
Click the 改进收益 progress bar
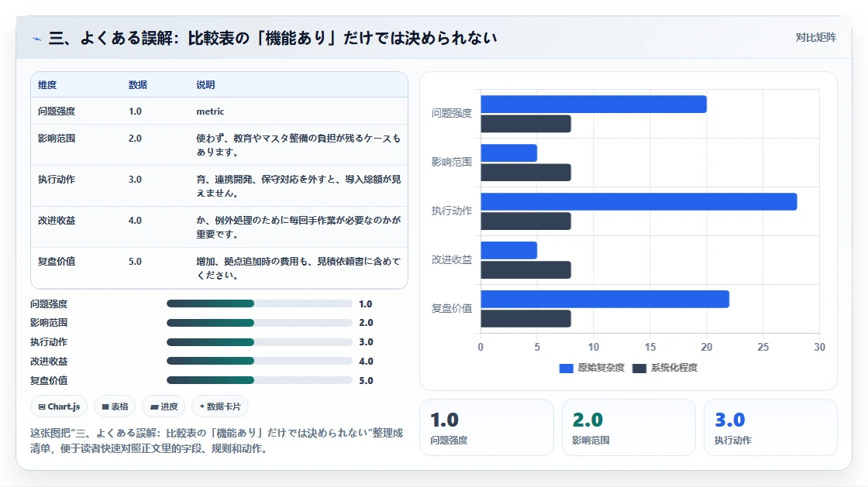[259, 361]
